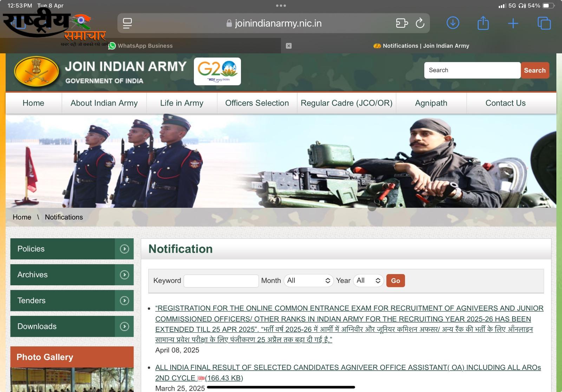Tap the Safari reload page icon

420,23
